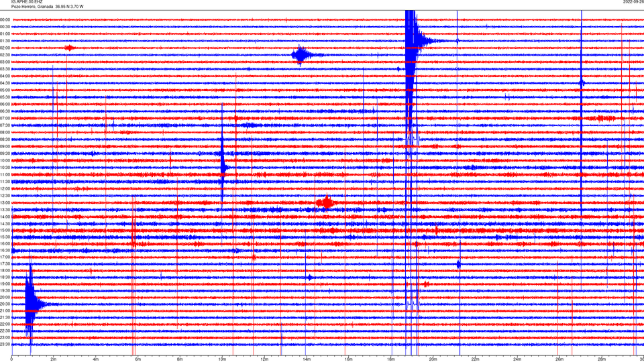The width and height of the screenshot is (644, 362).
Task: Select the 02:30 trace time label
Action: click(5, 55)
